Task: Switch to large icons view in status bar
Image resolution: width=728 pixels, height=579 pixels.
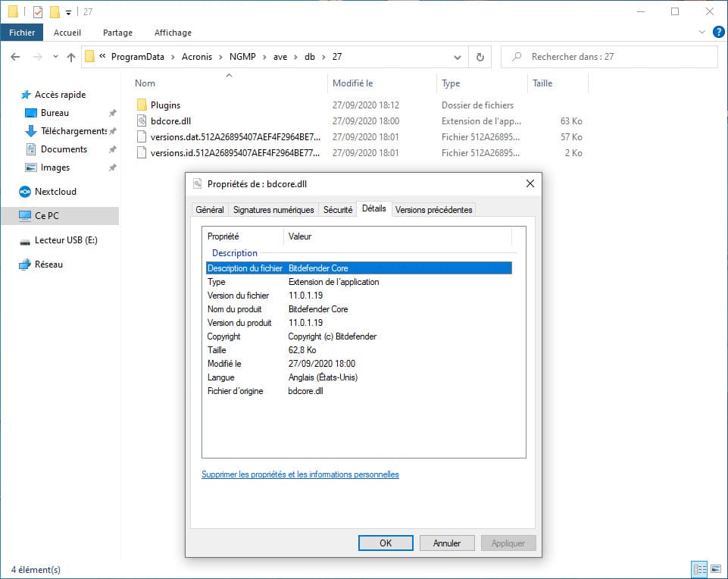Action: coord(715,569)
